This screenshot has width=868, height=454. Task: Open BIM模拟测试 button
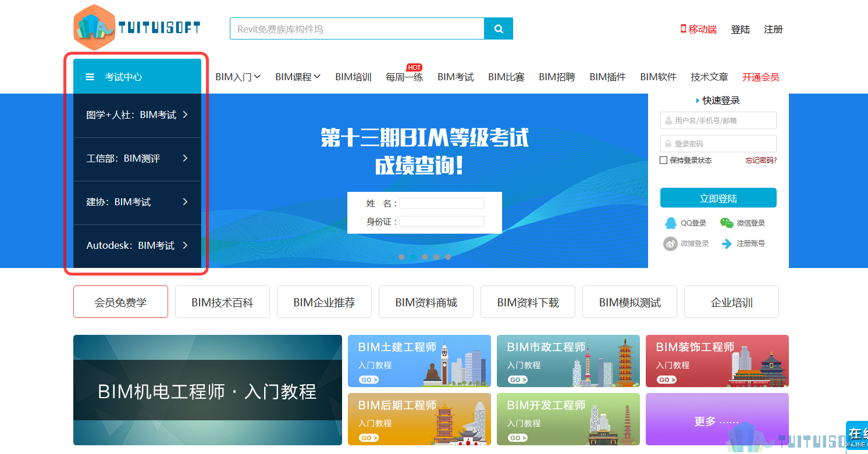pyautogui.click(x=629, y=302)
